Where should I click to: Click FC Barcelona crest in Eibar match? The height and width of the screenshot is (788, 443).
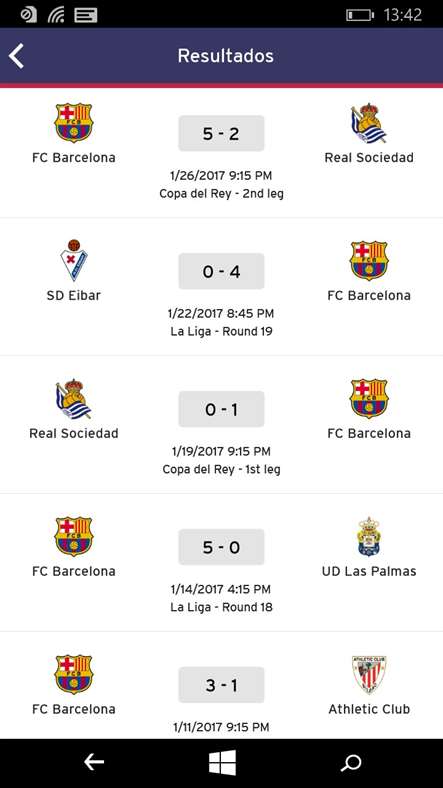[x=369, y=260]
